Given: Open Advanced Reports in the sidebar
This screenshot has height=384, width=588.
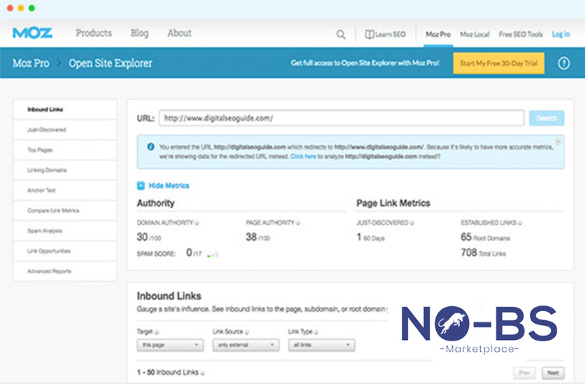Looking at the screenshot, I should click(x=65, y=271).
